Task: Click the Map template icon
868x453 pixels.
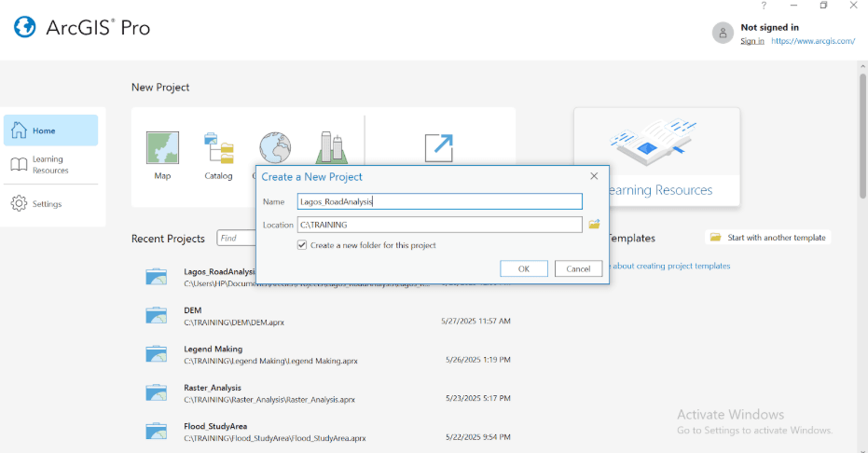Action: (162, 147)
